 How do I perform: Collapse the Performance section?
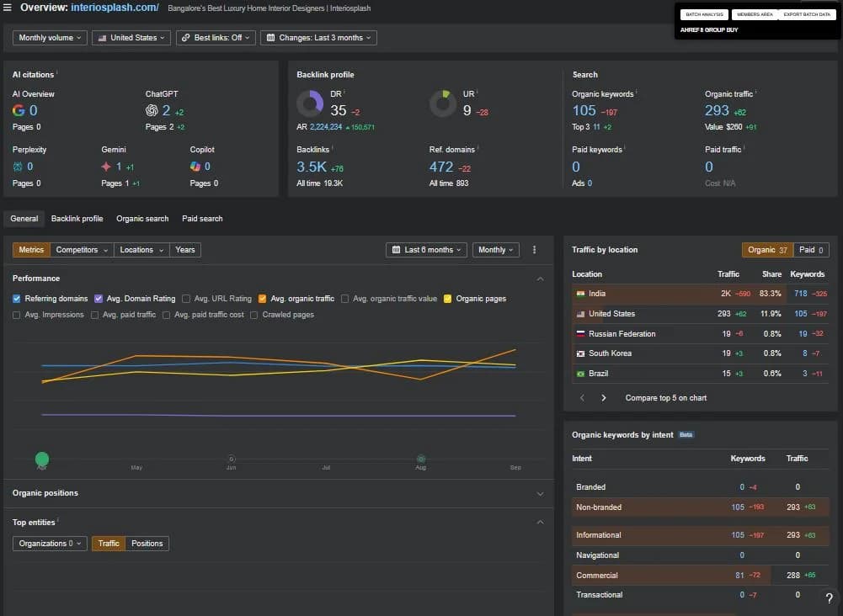(540, 279)
